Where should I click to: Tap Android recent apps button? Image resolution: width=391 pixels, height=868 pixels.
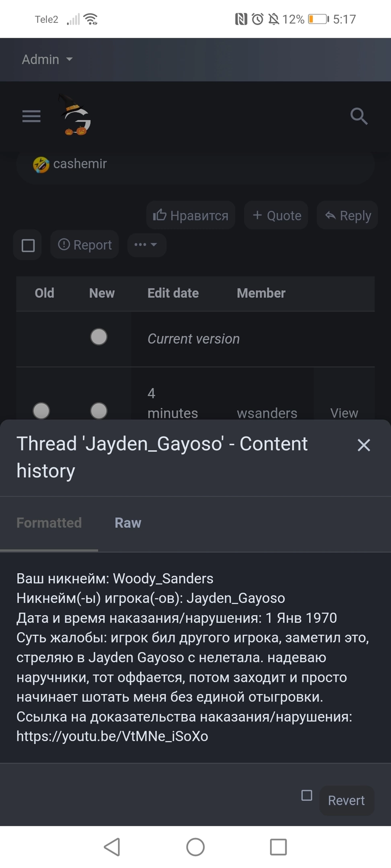click(278, 847)
